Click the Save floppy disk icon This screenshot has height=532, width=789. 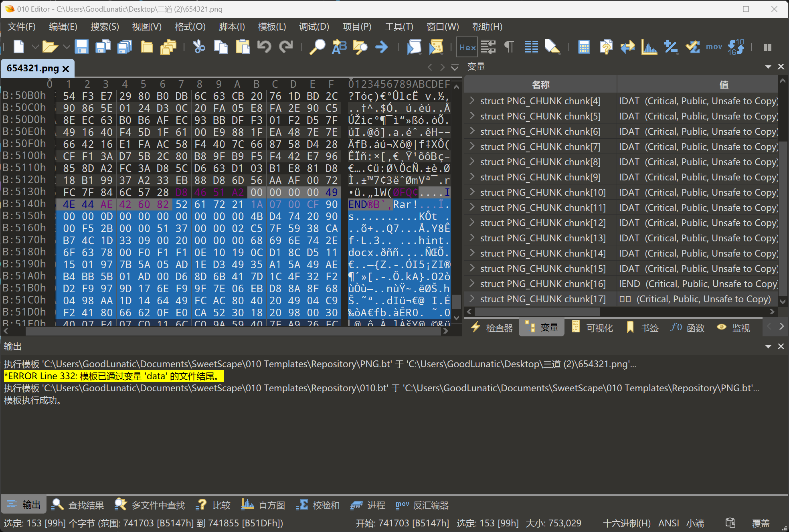[x=82, y=47]
